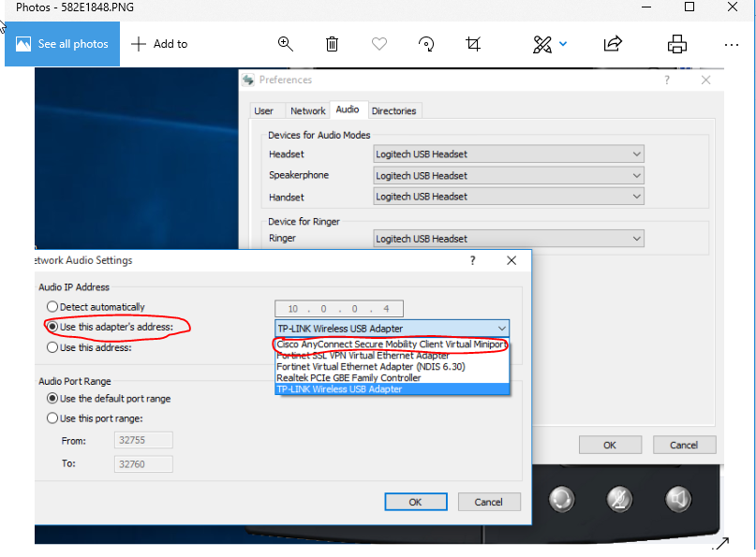Image resolution: width=756 pixels, height=557 pixels.
Task: Open the crop tool icon
Action: pyautogui.click(x=473, y=44)
